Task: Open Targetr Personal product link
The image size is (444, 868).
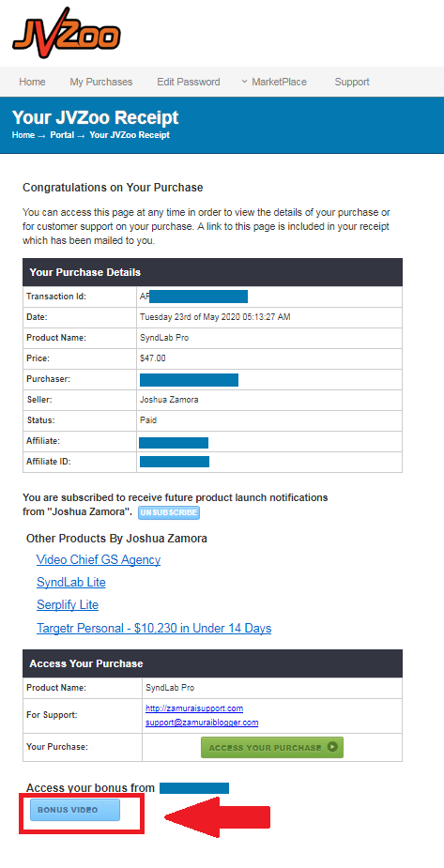Action: (154, 629)
